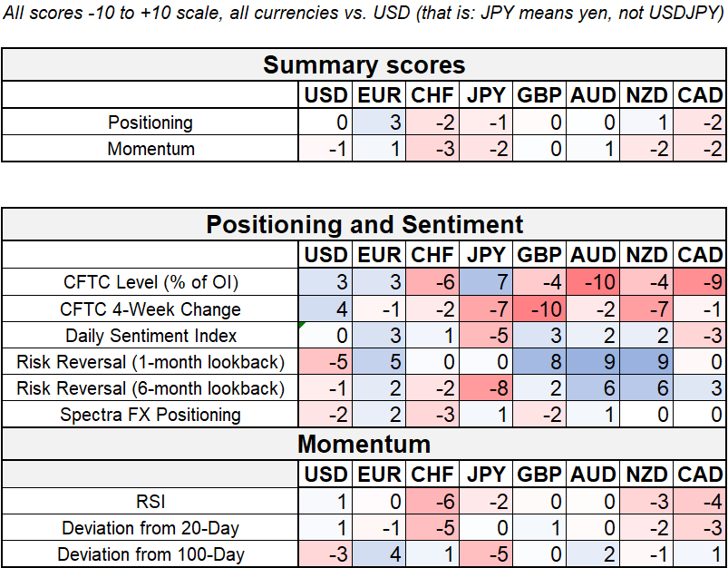Image resolution: width=728 pixels, height=568 pixels.
Task: Select the CAD CFTC Level cell
Action: click(700, 282)
